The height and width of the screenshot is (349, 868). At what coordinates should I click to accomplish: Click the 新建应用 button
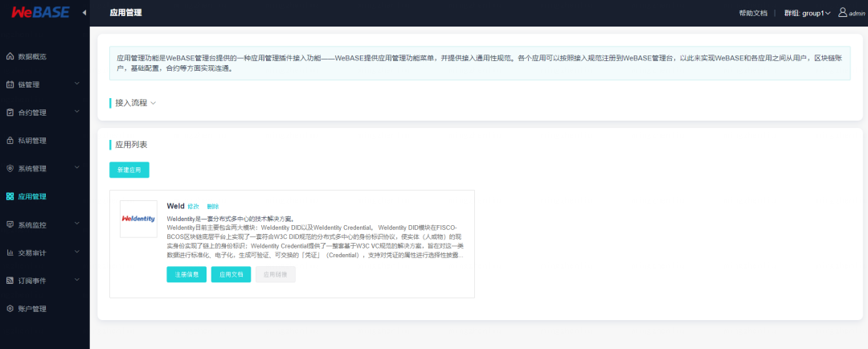point(129,170)
